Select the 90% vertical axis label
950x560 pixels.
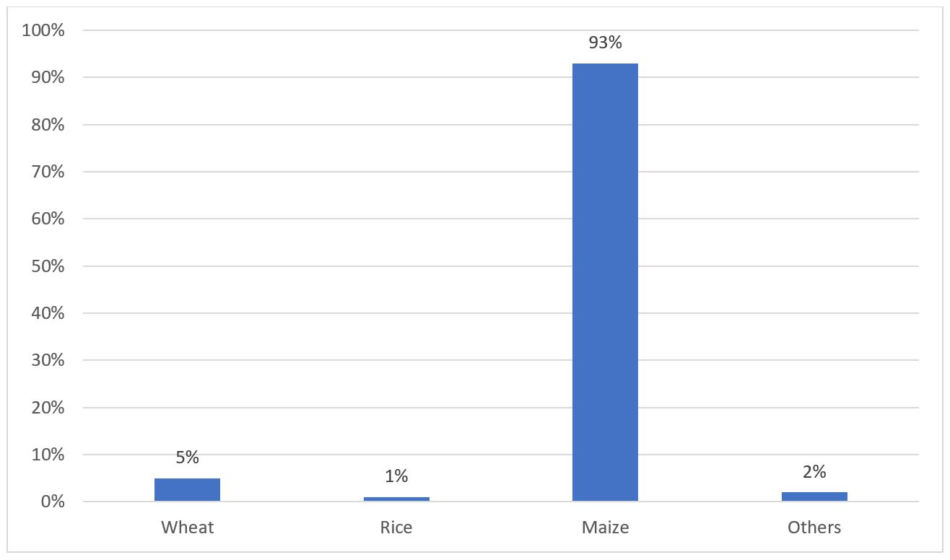coord(47,78)
